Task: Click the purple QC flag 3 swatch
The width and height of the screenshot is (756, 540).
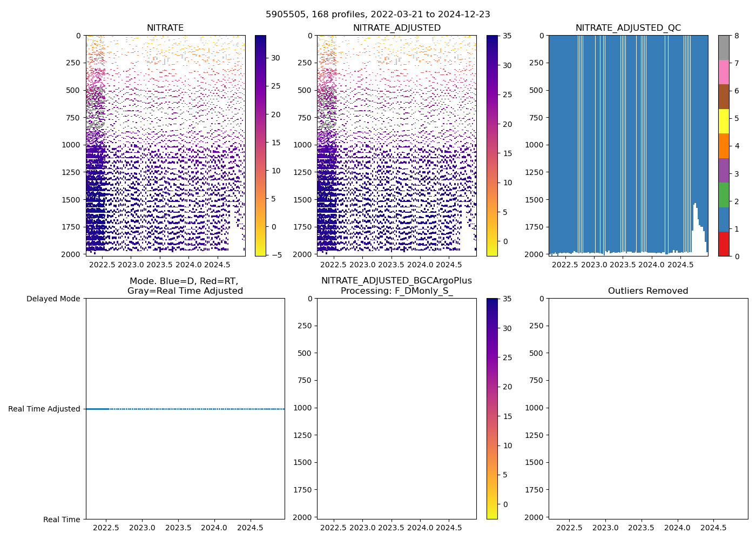Action: click(724, 170)
